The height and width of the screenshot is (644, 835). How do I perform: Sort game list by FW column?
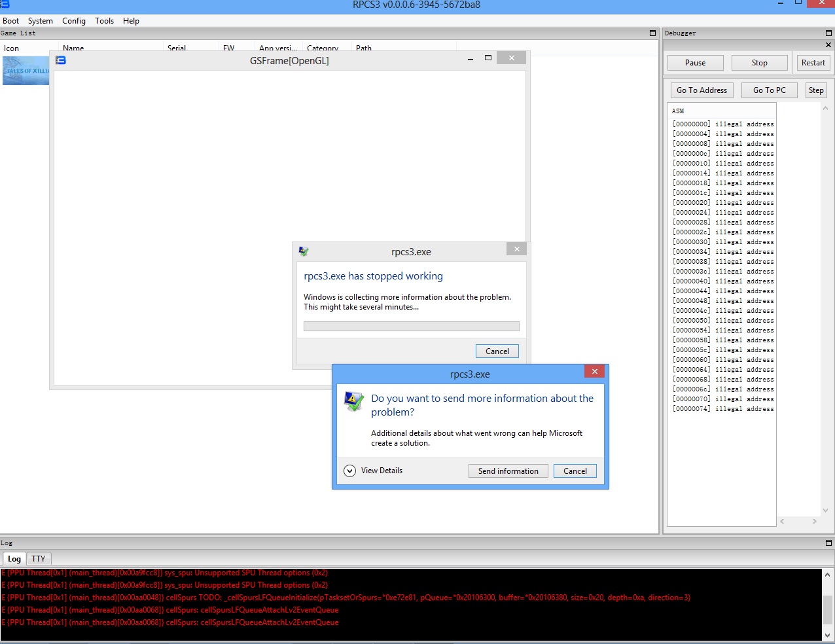[228, 48]
